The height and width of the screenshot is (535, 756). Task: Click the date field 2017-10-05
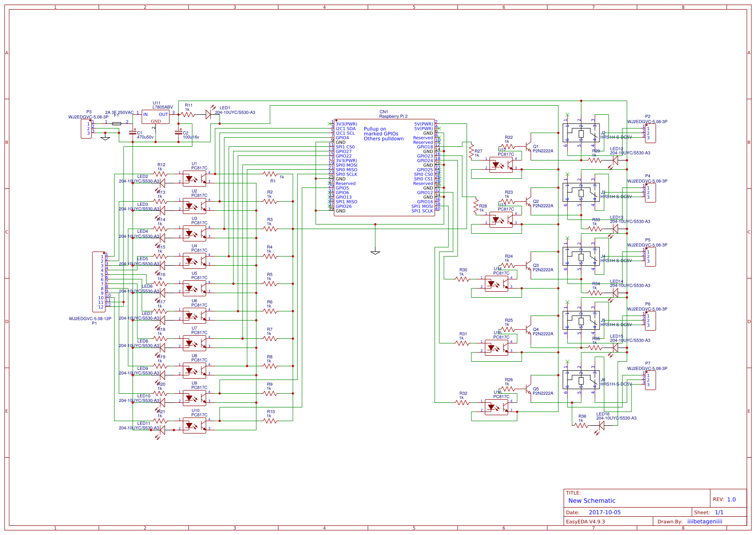click(605, 513)
